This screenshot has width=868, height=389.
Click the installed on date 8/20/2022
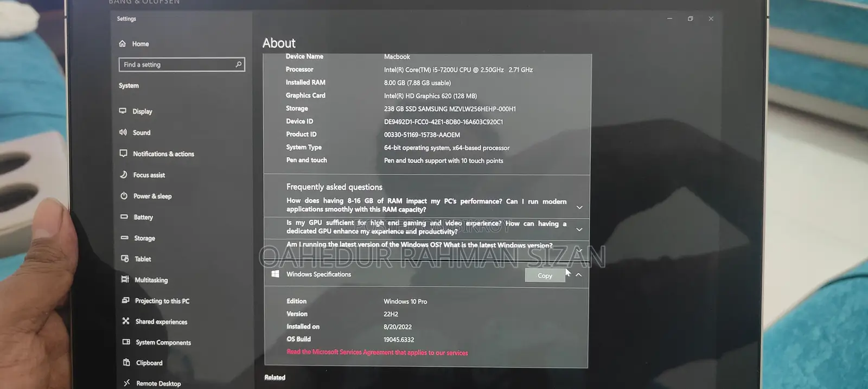click(398, 327)
